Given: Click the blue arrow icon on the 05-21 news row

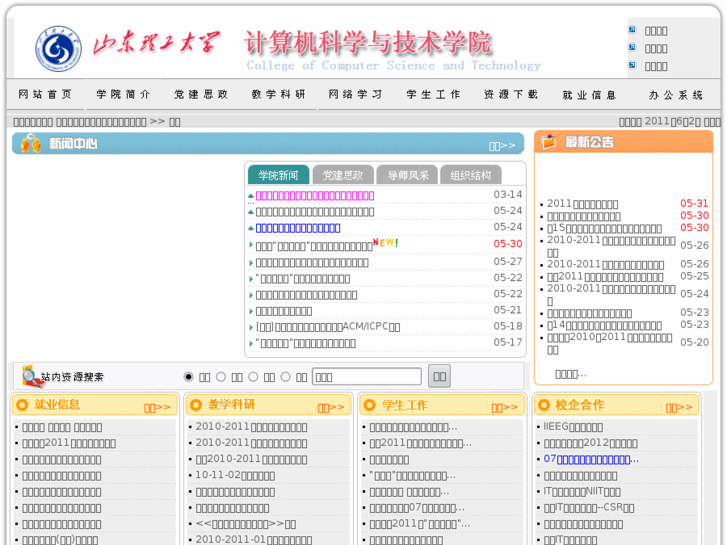Looking at the screenshot, I should (251, 311).
